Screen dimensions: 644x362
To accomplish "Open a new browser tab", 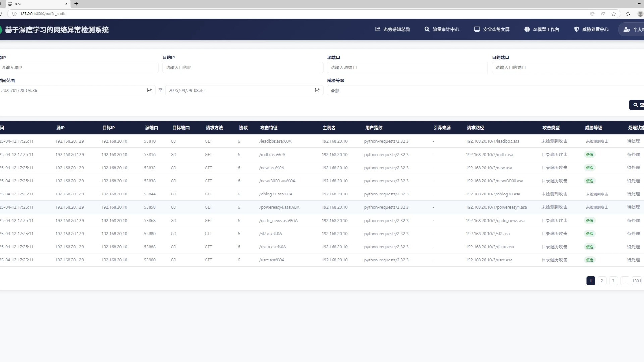I will point(76,4).
